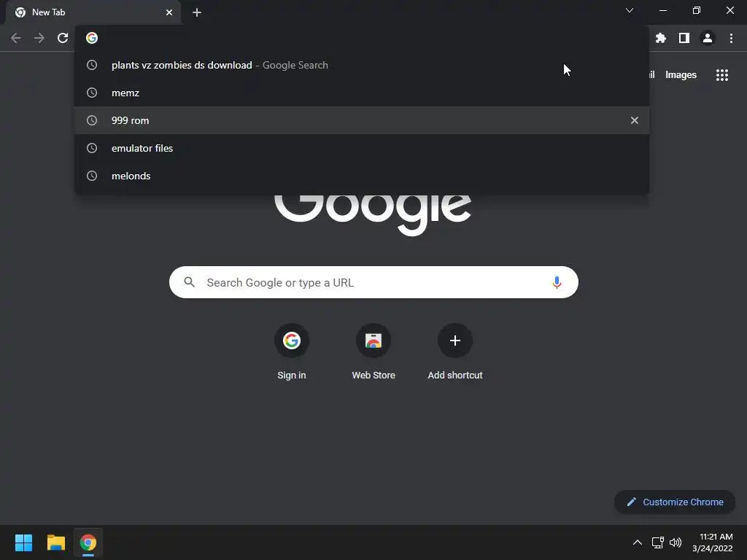747x560 pixels.
Task: Open the Windows Start menu
Action: [23, 542]
